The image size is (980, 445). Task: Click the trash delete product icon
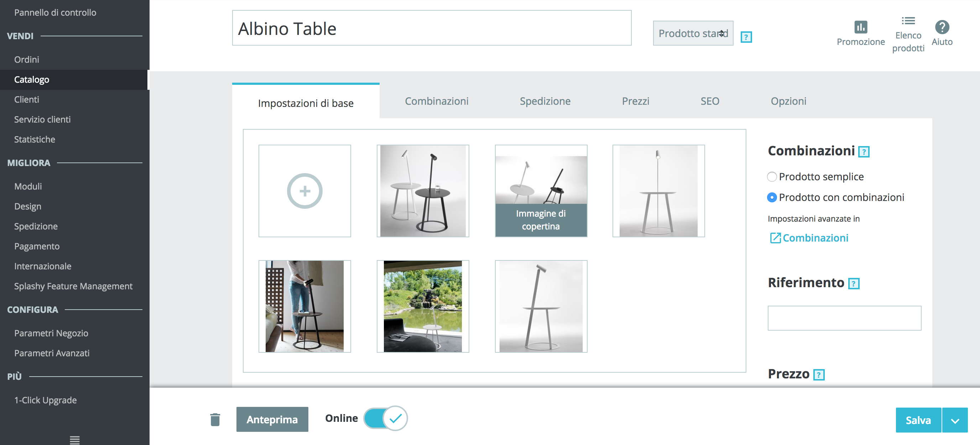click(x=215, y=419)
